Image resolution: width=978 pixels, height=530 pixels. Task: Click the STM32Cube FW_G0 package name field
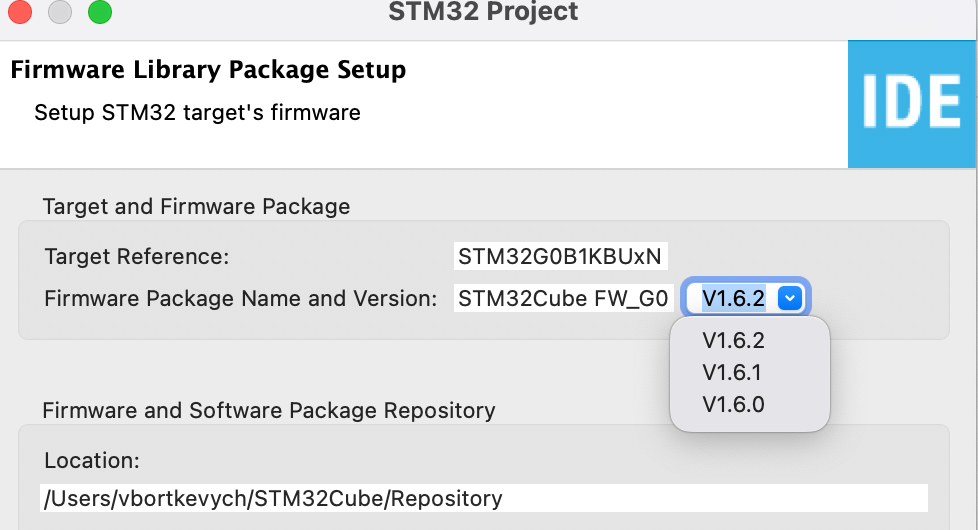[563, 297]
